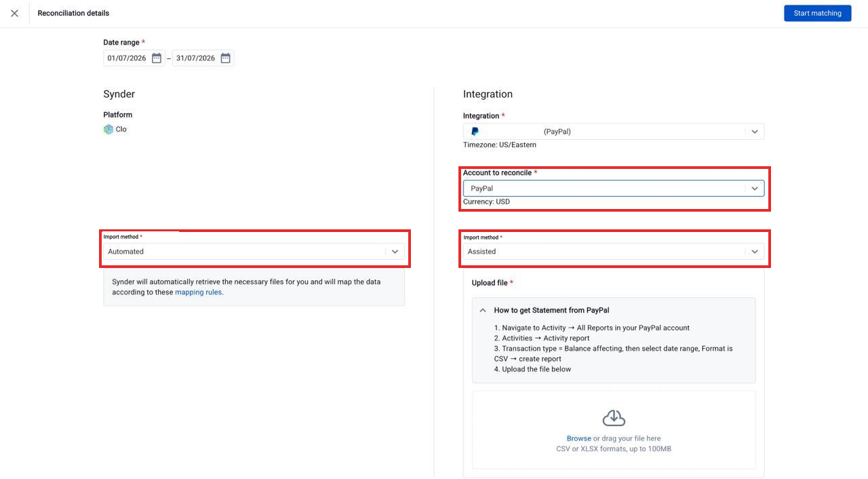Viewport: 868px width, 479px height.
Task: Edit the end date field 31/07/2026
Action: (x=195, y=58)
